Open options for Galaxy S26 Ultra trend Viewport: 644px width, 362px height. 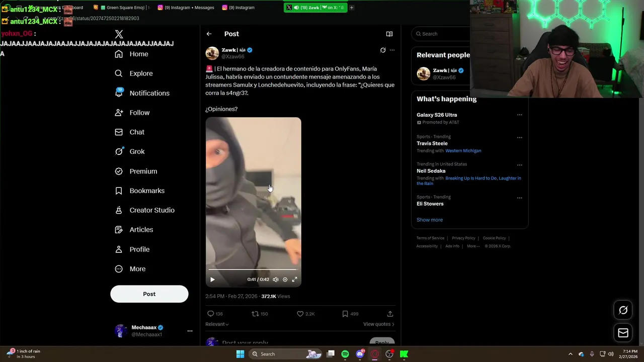[520, 115]
